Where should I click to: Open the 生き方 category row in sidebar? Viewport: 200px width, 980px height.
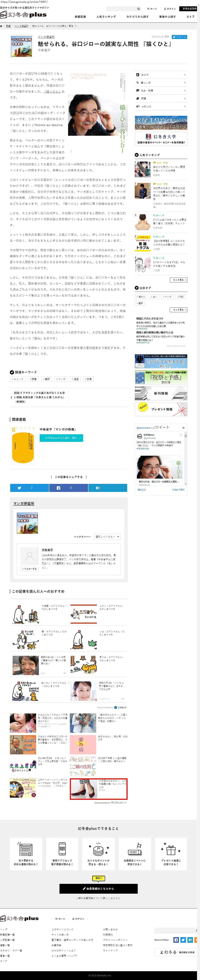point(161,75)
